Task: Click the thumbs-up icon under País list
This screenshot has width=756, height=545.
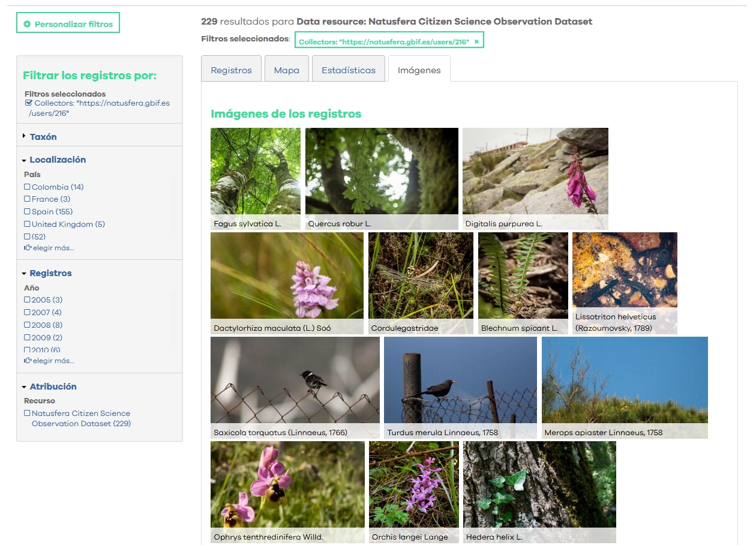Action: click(x=28, y=248)
